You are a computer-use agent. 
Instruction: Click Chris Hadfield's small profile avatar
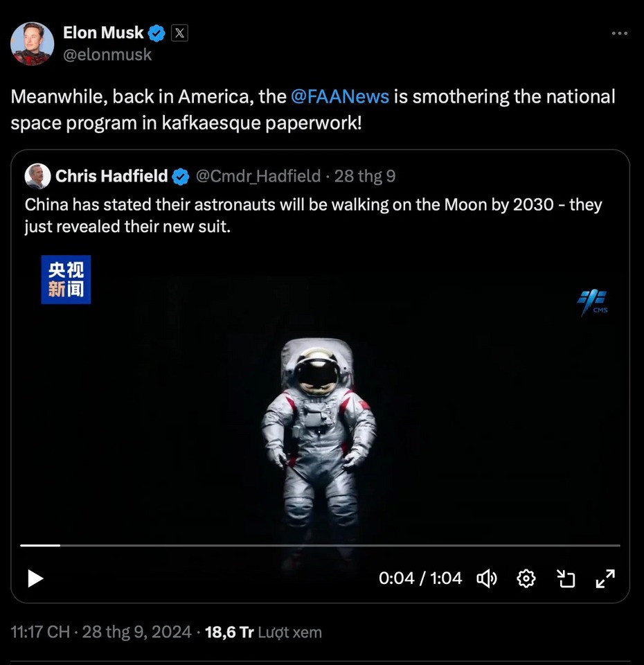(37, 177)
